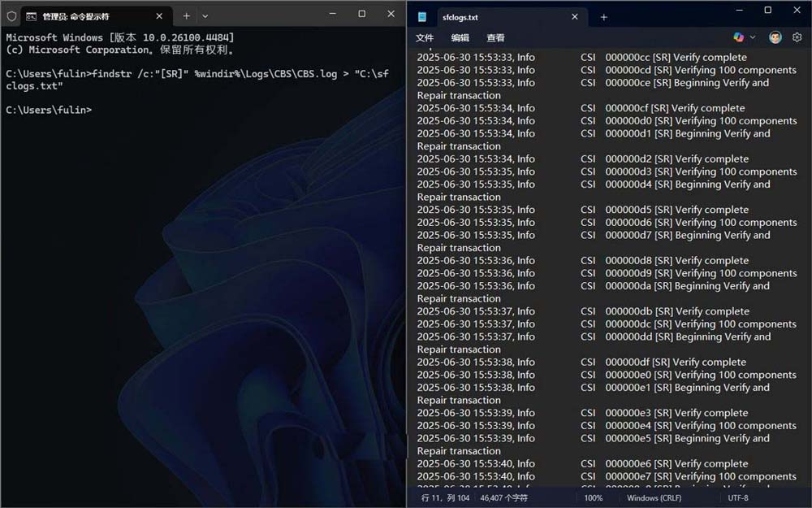Viewport: 812px width, 508px height.
Task: Expand the Copilot dropdown arrow
Action: click(753, 37)
